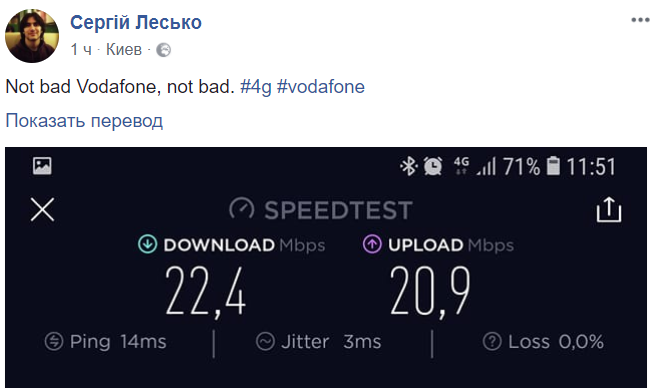Click the Киев location link
Image resolution: width=653 pixels, height=388 pixels.
click(124, 50)
